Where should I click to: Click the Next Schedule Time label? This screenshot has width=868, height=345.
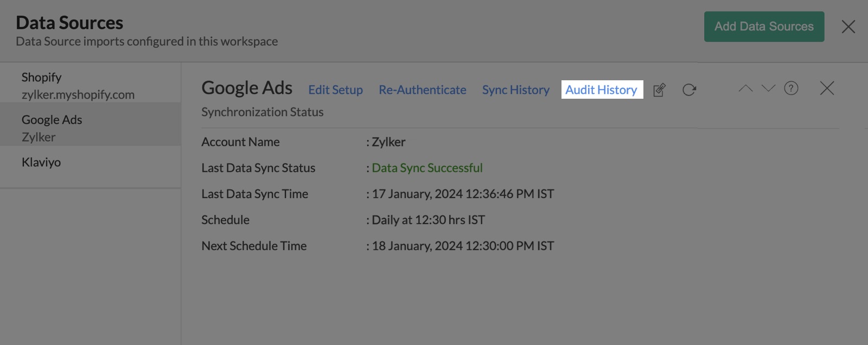click(254, 246)
